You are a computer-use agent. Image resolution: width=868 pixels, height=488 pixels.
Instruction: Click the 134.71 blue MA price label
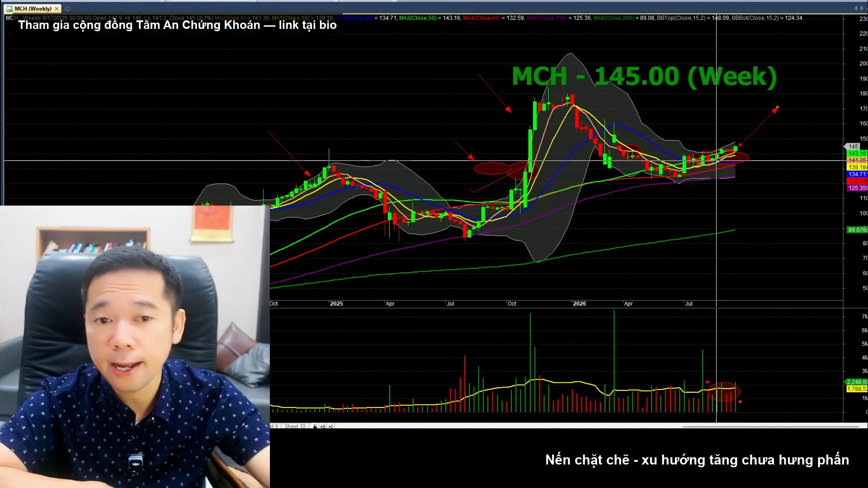click(857, 174)
